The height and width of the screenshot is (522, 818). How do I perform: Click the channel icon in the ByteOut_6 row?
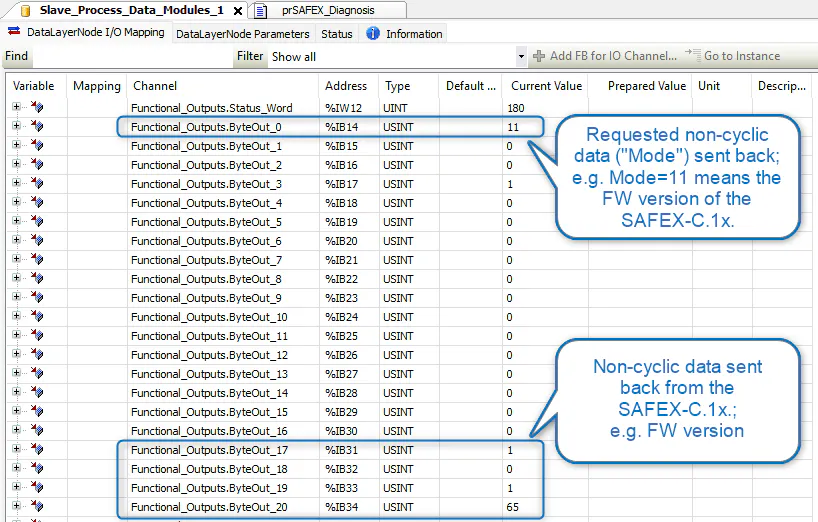point(38,241)
